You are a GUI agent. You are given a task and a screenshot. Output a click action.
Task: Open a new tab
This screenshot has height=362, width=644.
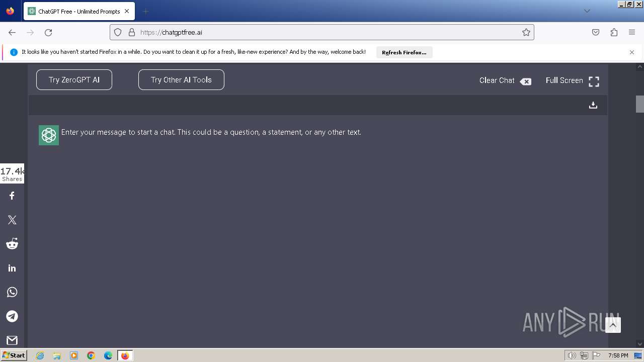pyautogui.click(x=145, y=11)
